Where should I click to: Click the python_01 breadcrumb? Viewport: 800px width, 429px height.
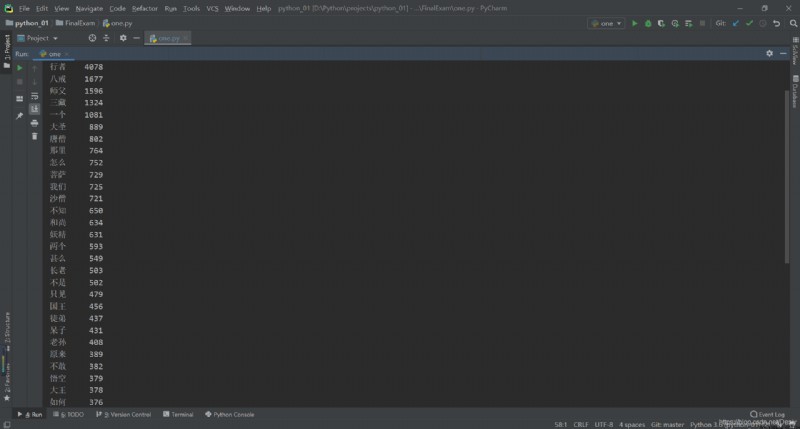pyautogui.click(x=27, y=23)
